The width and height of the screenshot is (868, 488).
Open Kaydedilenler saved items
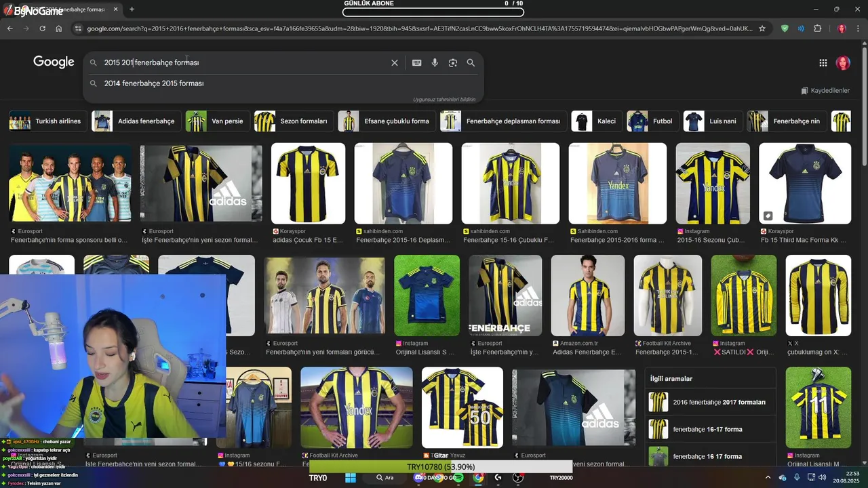825,90
